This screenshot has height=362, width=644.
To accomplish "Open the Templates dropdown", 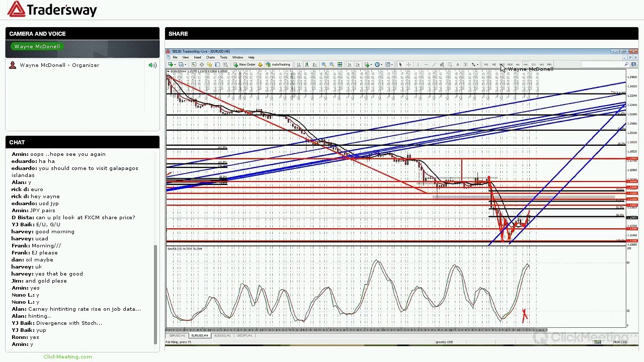I will point(388,64).
